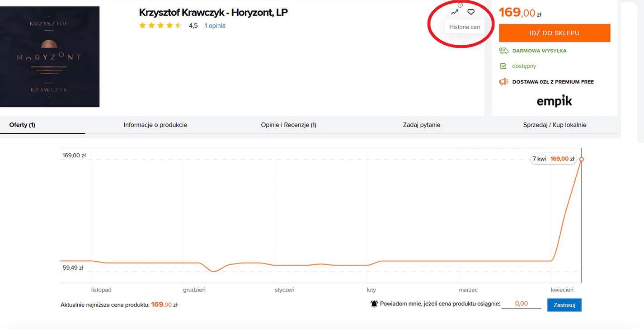Switch to the Sprzedaj / Kup lokalnie tab
644x329 pixels.
(555, 125)
